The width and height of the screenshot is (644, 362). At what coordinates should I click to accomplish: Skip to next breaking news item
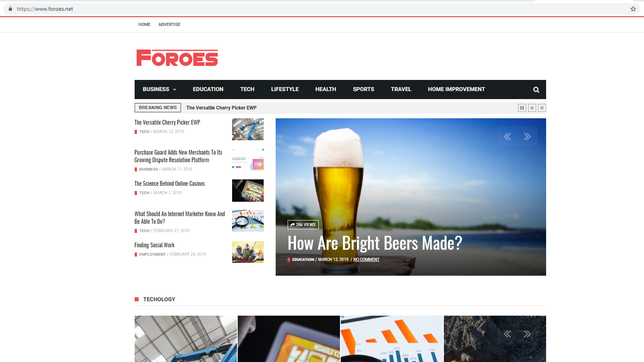coord(542,108)
